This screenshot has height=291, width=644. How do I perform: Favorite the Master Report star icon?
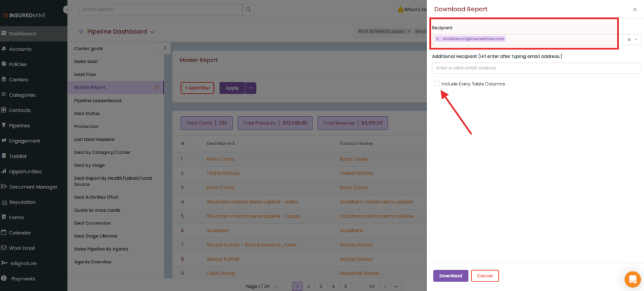pos(157,87)
